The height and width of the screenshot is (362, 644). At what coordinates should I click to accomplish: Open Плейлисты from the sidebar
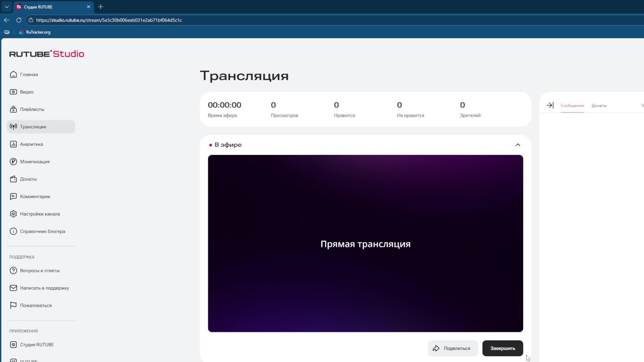point(32,109)
